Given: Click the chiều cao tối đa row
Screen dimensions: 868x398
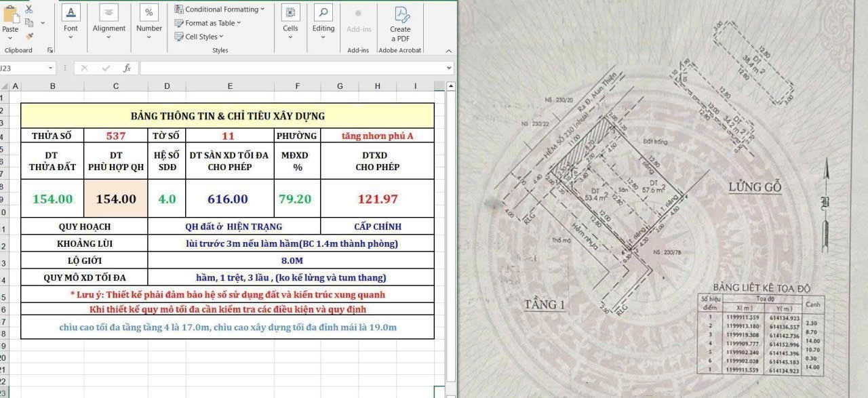Looking at the screenshot, I should 227,327.
